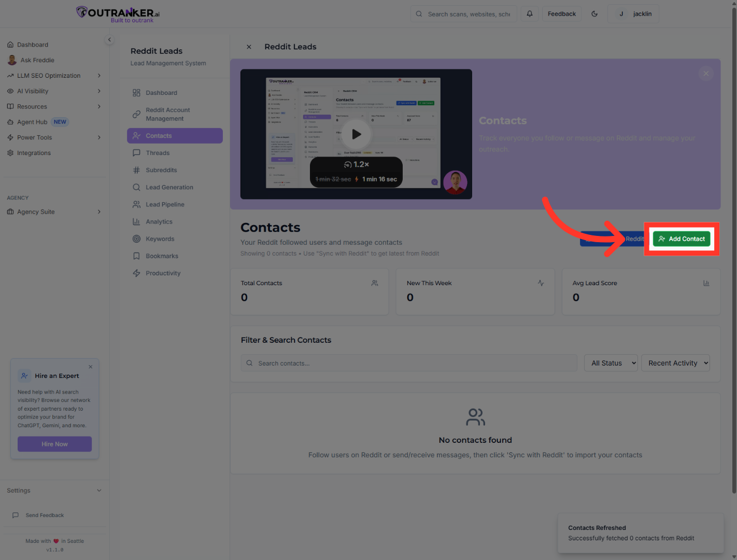Open Lead Pipeline menu item
This screenshot has height=560, width=737.
tap(175, 204)
